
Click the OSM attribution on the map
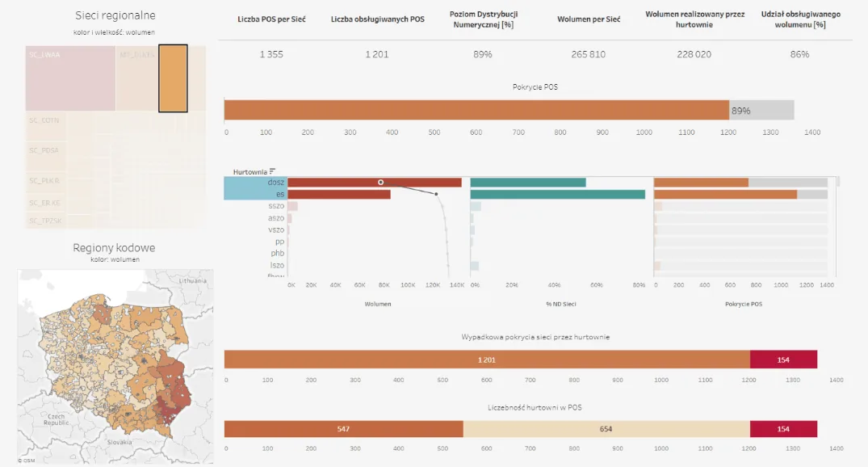tap(26, 461)
